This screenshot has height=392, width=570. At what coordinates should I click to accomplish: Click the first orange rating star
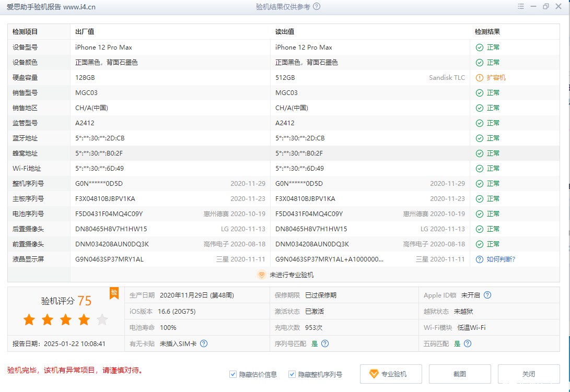click(x=29, y=320)
